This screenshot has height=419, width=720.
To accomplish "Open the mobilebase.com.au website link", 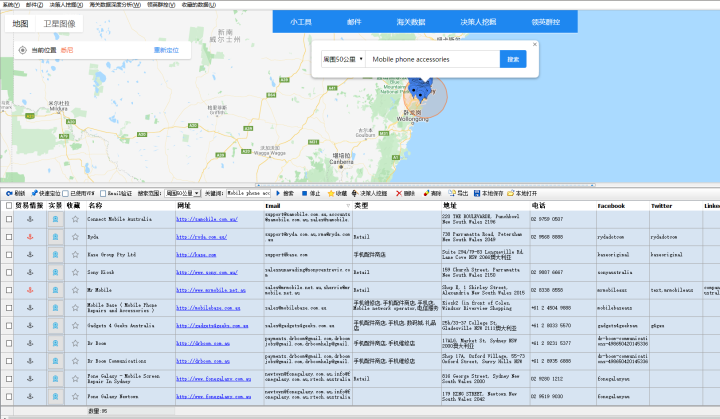I will (x=208, y=308).
